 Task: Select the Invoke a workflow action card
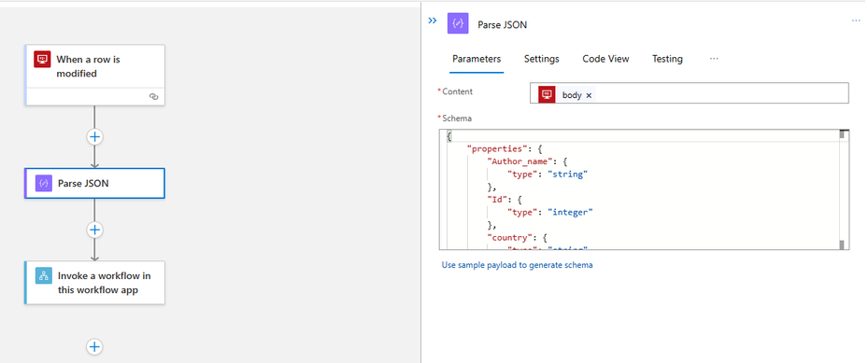click(94, 283)
